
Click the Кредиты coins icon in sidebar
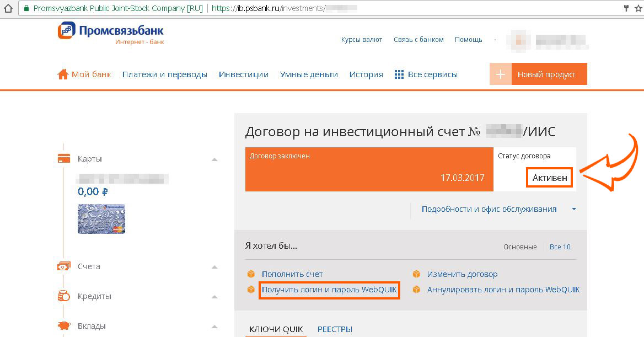(63, 296)
